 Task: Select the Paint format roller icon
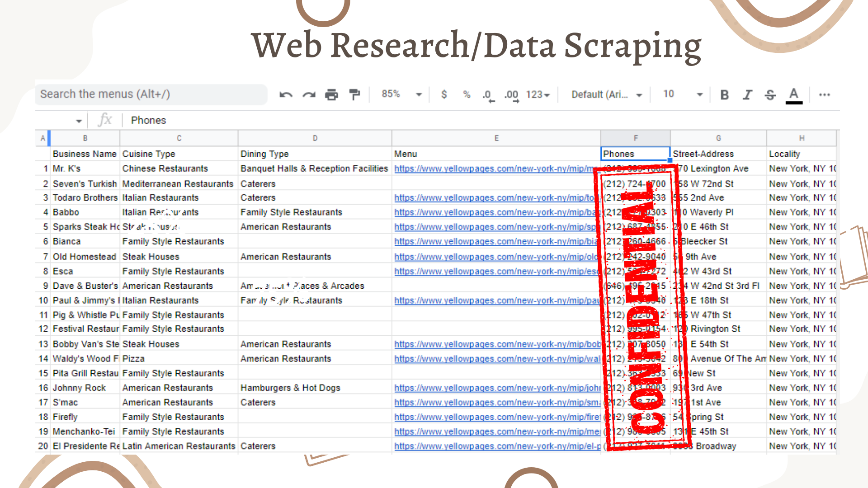(354, 94)
